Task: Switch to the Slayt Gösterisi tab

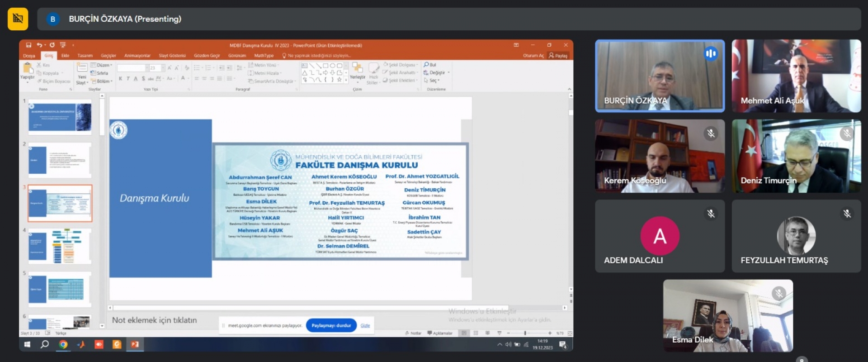Action: (172, 56)
